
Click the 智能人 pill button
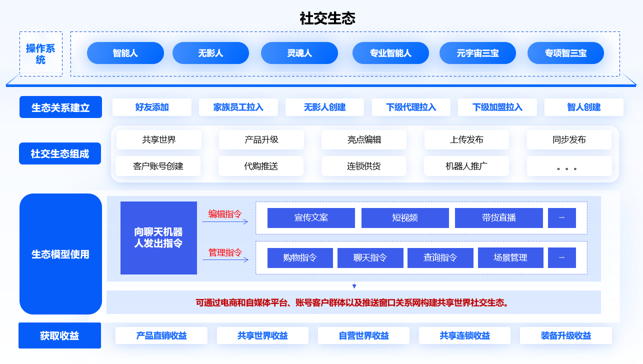(125, 53)
